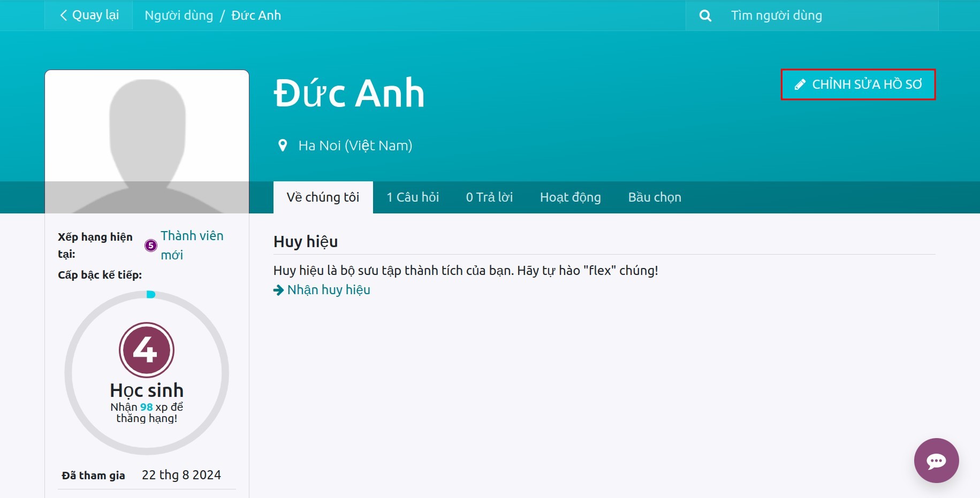The image size is (980, 498).
Task: Click the Huy hiệu section heading
Action: pos(306,242)
